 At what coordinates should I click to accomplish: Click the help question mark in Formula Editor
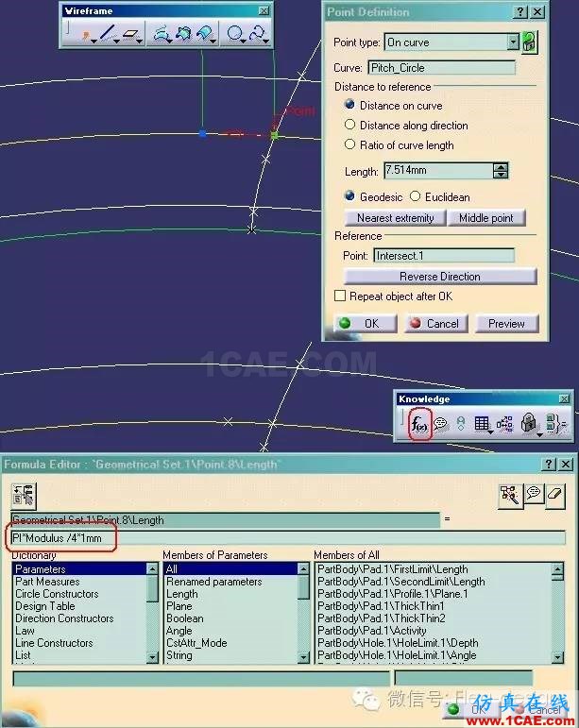pos(549,464)
